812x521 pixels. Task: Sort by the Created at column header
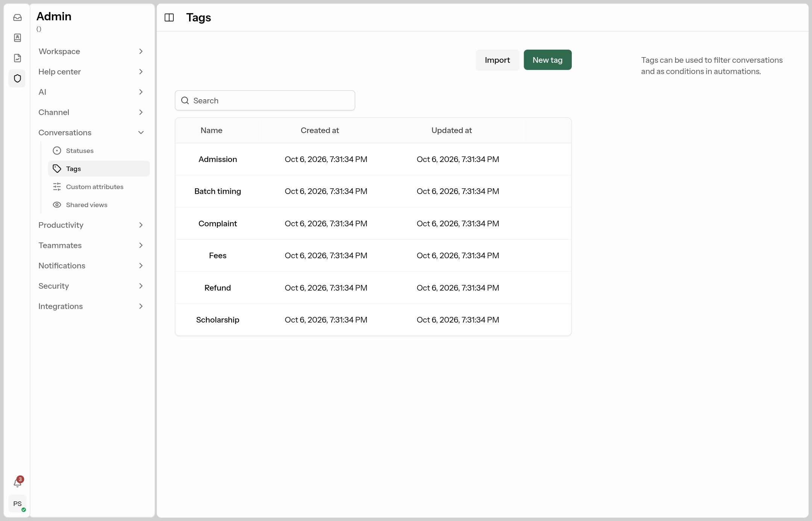click(x=320, y=130)
